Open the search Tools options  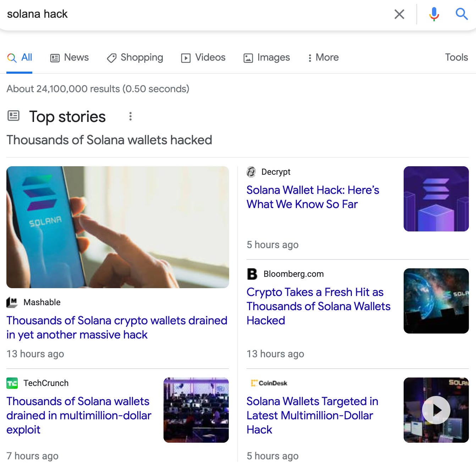click(456, 57)
